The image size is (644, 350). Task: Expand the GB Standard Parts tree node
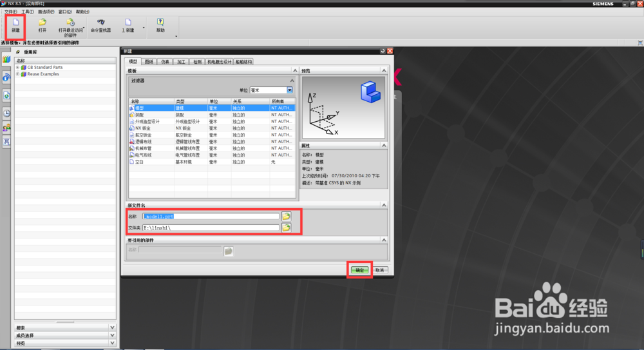(17, 67)
